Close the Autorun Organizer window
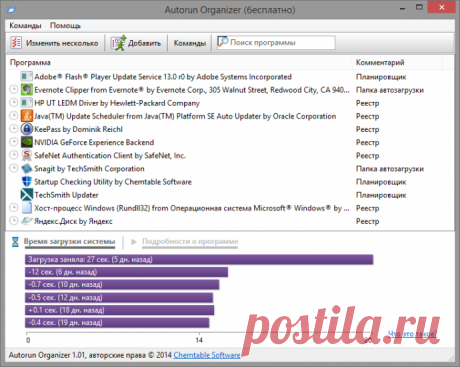The width and height of the screenshot is (460, 367). tap(442, 7)
